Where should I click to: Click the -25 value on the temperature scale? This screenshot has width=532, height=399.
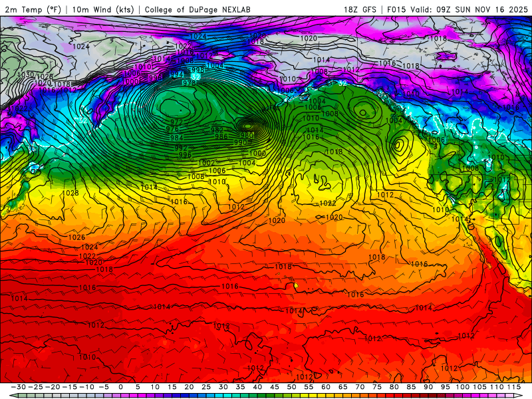click(x=35, y=387)
